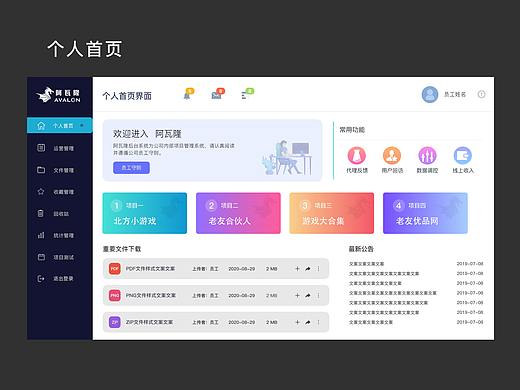Open project card 老友优品网
This screenshot has width=520, height=390.
[425, 213]
